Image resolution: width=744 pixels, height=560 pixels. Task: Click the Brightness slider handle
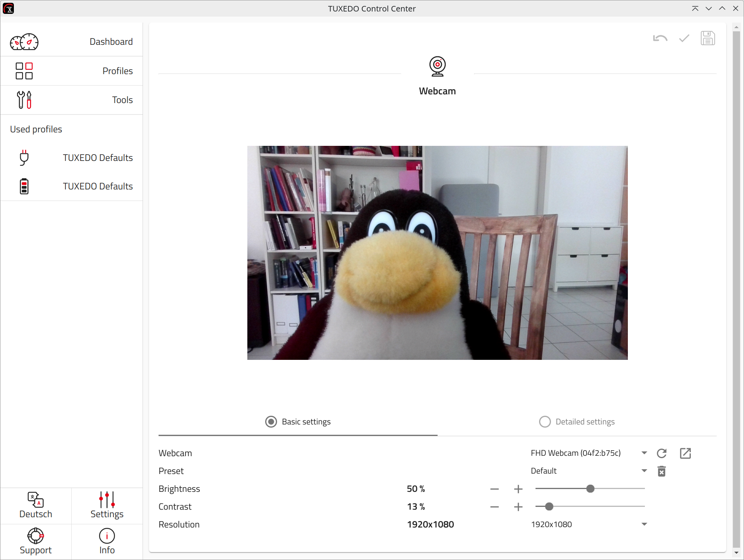pyautogui.click(x=590, y=489)
